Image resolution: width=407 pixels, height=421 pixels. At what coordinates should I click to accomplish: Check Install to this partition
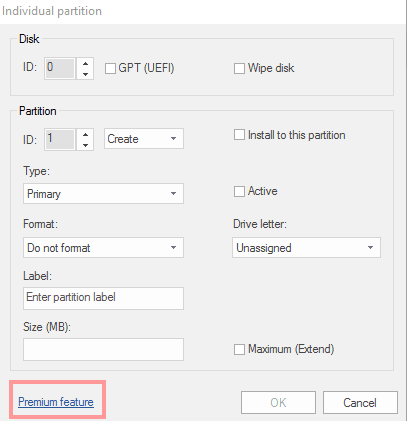click(x=239, y=135)
